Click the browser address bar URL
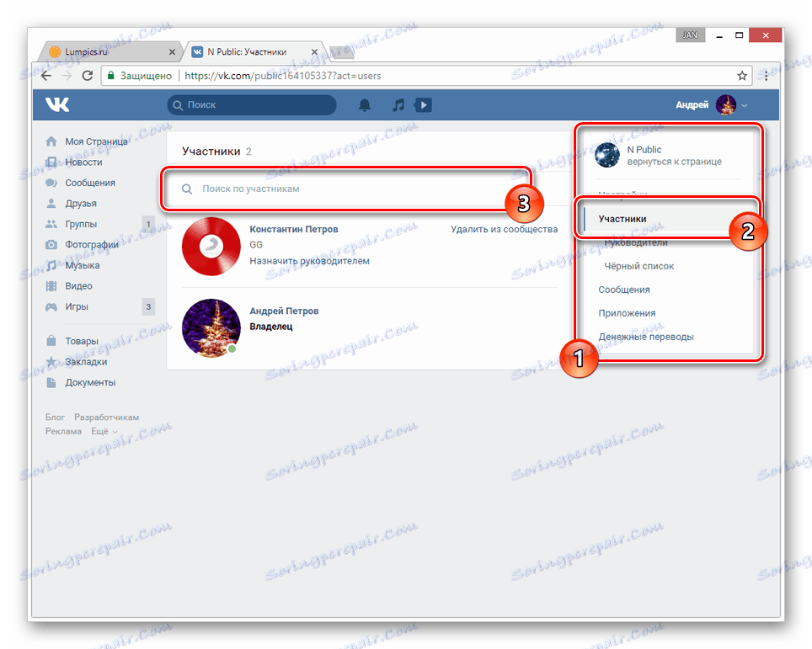The image size is (812, 649). [x=283, y=76]
